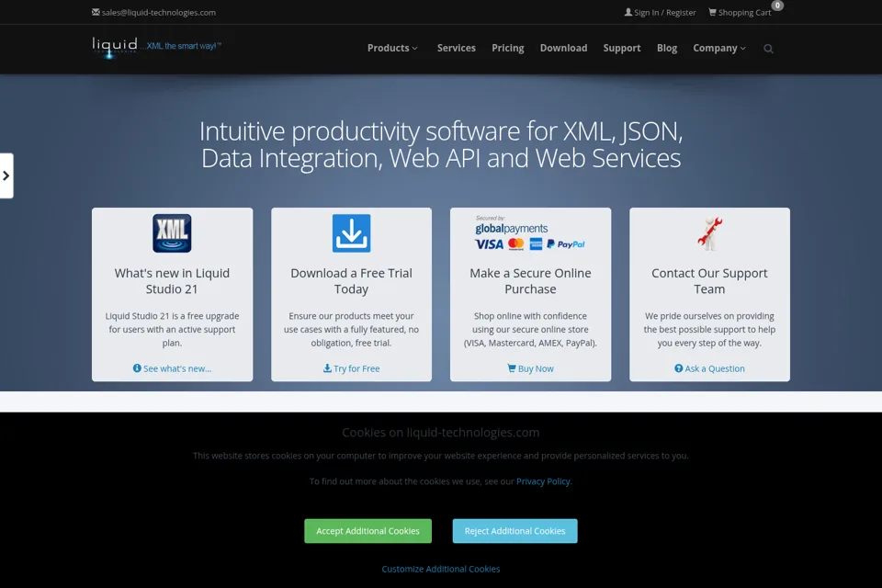Screen dimensions: 882x588
Task: Open the Services menu item
Action: pos(457,49)
